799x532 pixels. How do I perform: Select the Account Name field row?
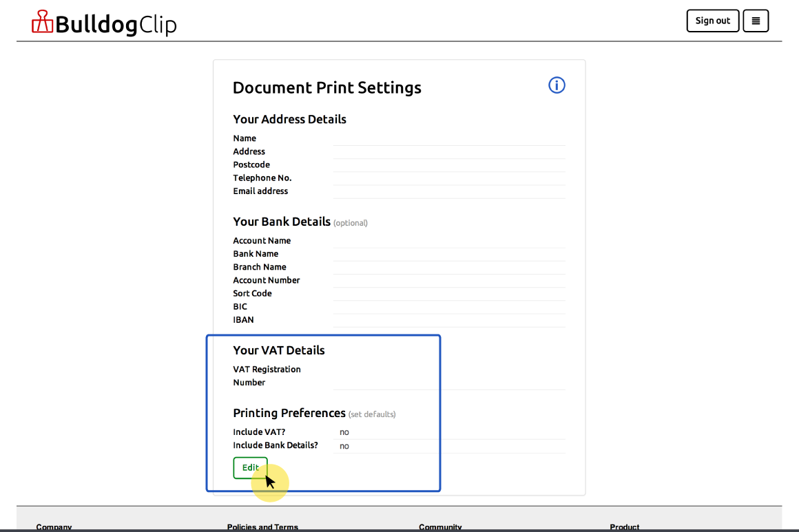click(x=398, y=241)
